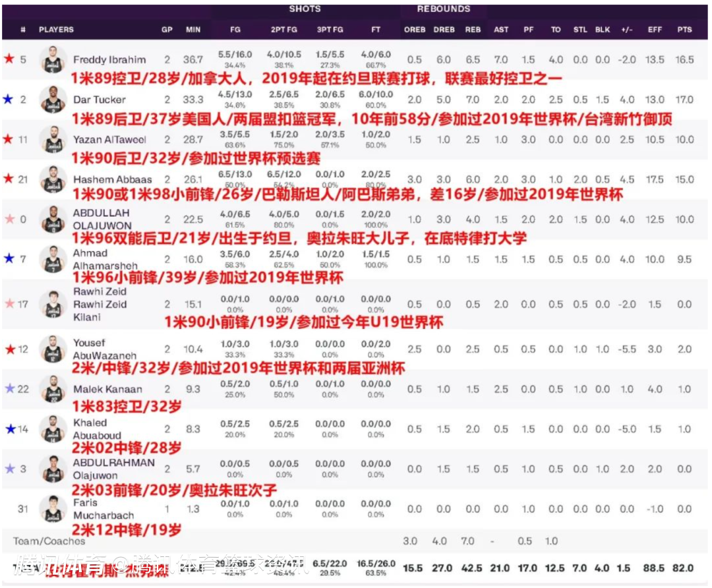Click the SHOTS group header
712x588 pixels.
point(305,9)
